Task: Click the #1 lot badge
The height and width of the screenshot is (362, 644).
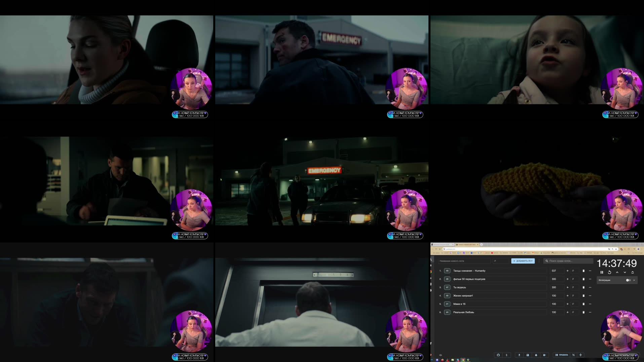Action: 447,304
